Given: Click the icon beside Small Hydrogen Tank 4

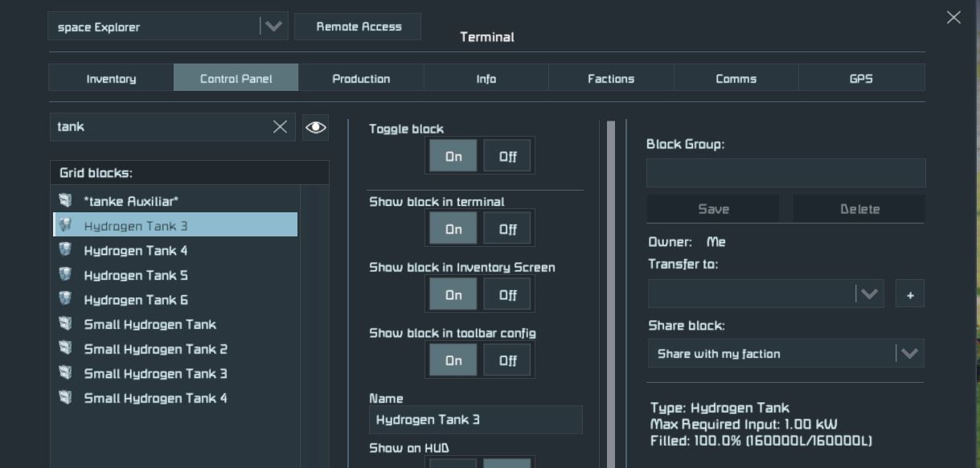Looking at the screenshot, I should tap(66, 397).
